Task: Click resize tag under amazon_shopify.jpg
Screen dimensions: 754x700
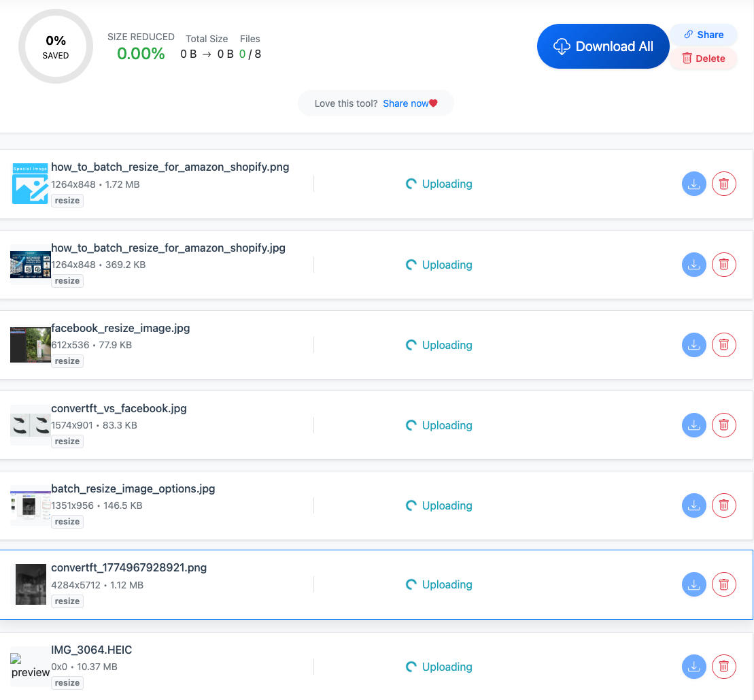Action: 67,281
